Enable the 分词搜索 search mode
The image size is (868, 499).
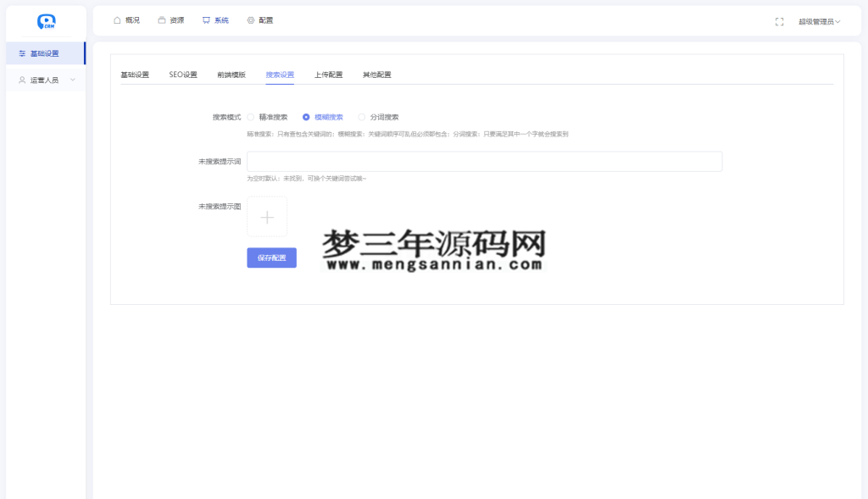click(362, 117)
